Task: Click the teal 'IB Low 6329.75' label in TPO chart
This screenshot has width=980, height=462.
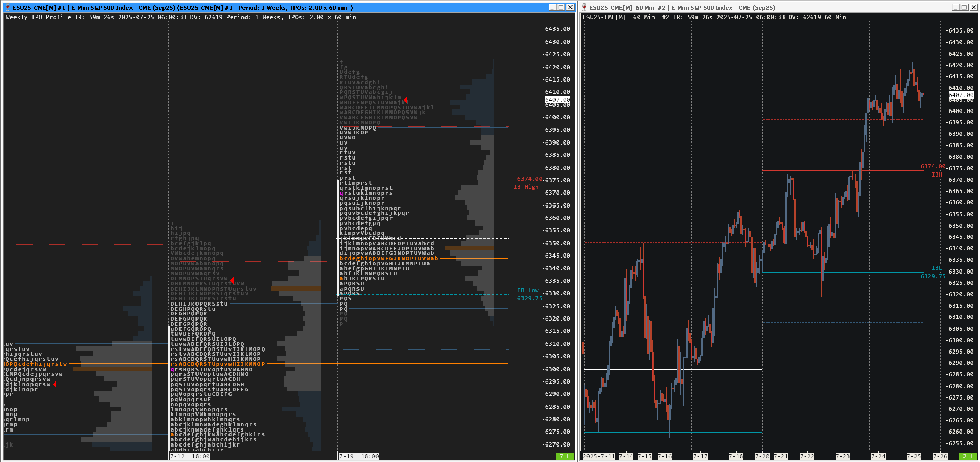Action: coord(530,294)
